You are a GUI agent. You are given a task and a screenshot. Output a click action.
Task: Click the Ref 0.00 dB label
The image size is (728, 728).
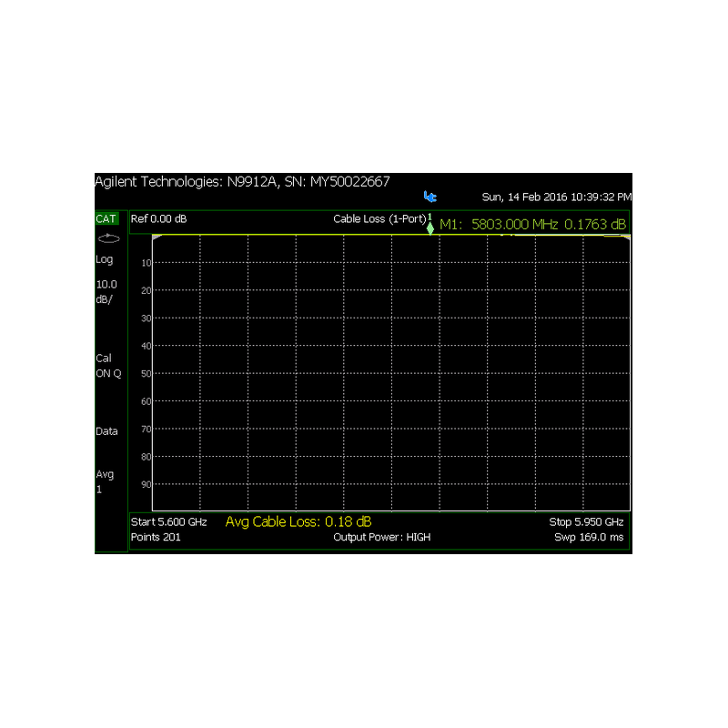pos(158,218)
